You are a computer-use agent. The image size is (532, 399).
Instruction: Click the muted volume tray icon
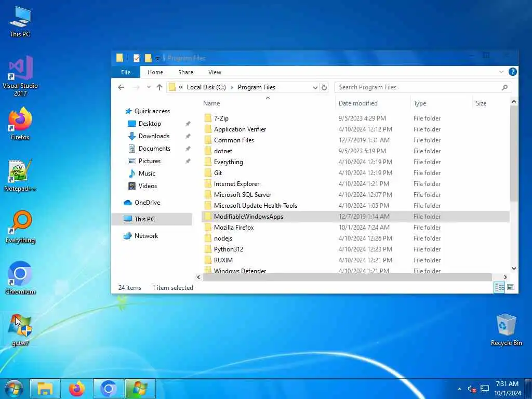pyautogui.click(x=471, y=389)
